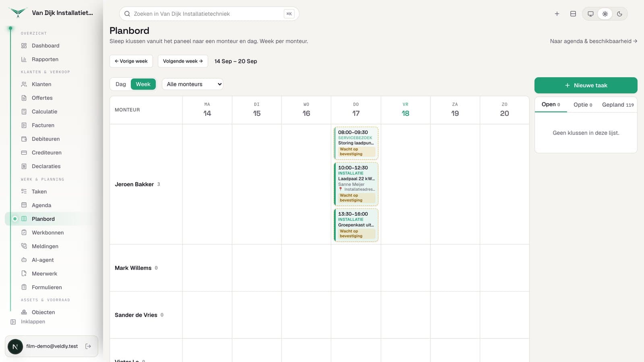Open the Facturen icon

tap(24, 125)
